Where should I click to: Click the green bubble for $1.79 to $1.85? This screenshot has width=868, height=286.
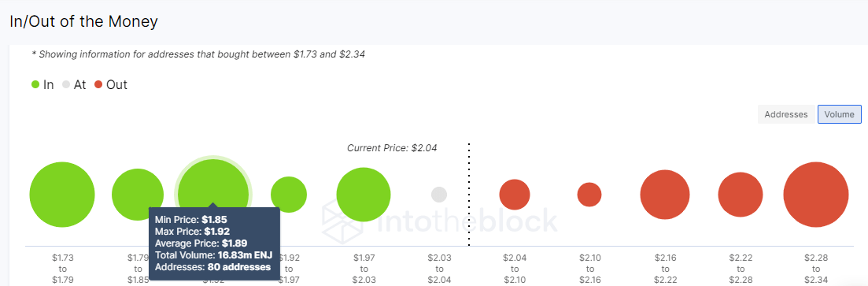pyautogui.click(x=138, y=195)
